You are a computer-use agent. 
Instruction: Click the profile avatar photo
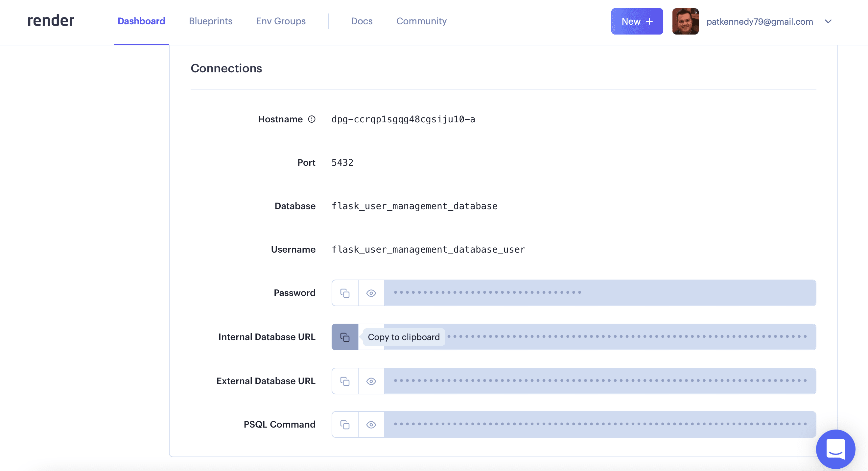point(685,21)
